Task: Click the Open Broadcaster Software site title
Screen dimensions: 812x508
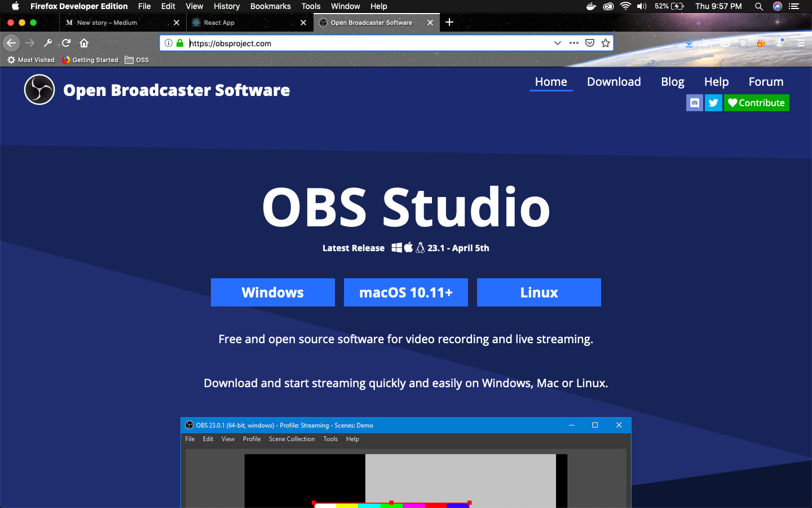Action: tap(176, 90)
